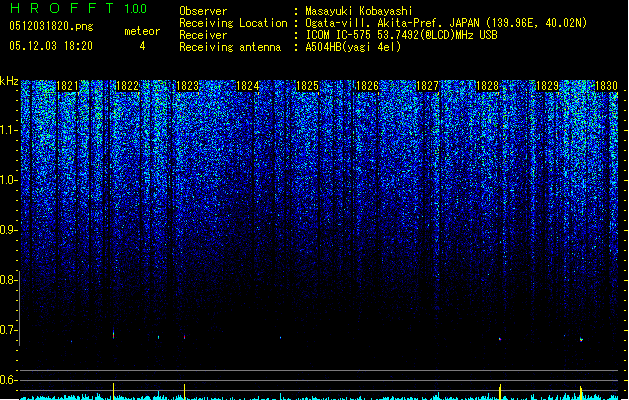Click the 0.7 kHz axis label
This screenshot has width=629, height=400.
(8, 330)
